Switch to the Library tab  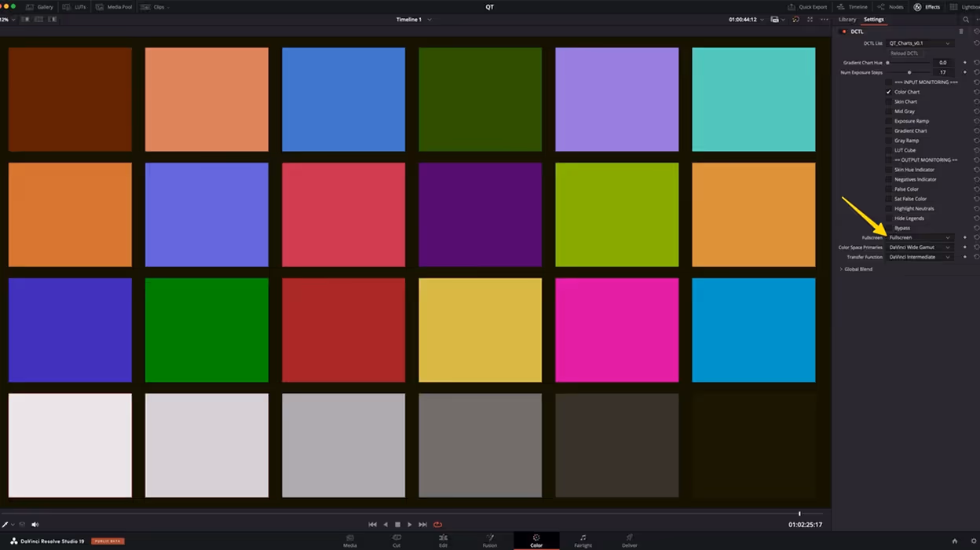click(x=847, y=20)
